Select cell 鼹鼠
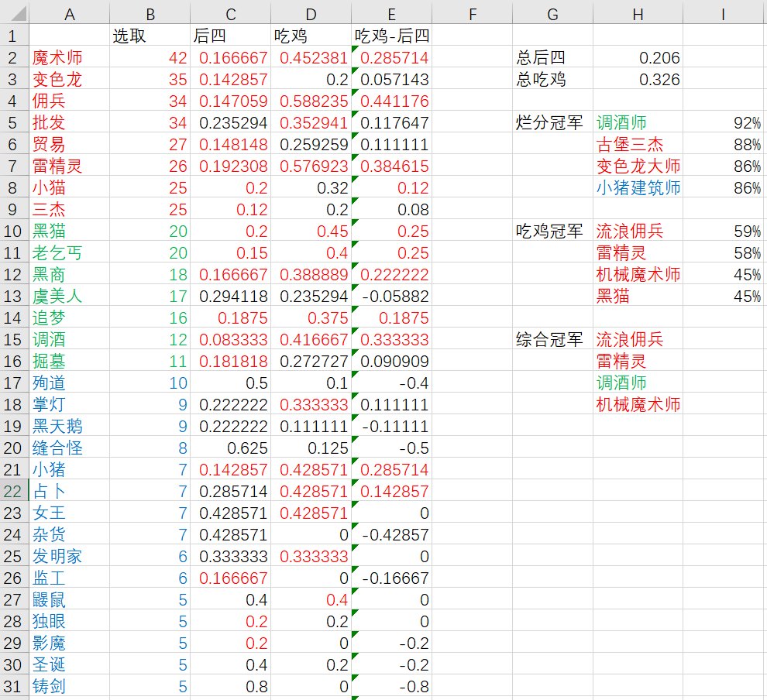767x700 pixels. 70,599
